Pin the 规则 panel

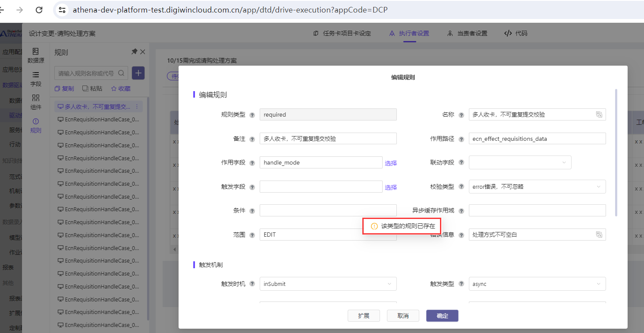[134, 52]
